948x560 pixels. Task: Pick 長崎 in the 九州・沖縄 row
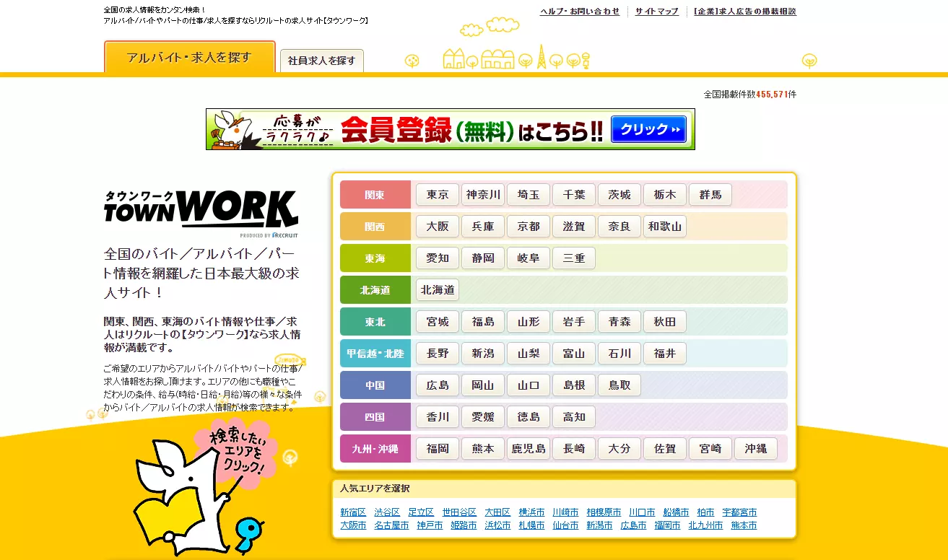574,449
